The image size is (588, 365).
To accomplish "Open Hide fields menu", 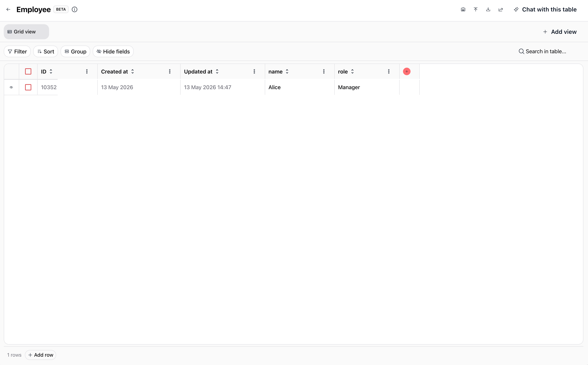I will [113, 51].
